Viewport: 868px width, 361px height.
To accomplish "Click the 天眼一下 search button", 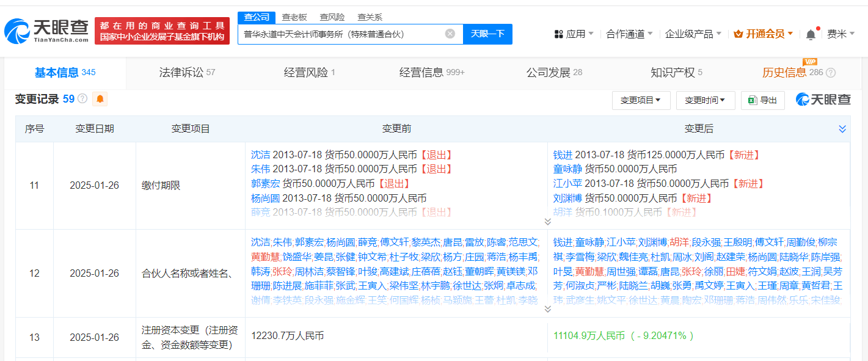I will (x=487, y=34).
